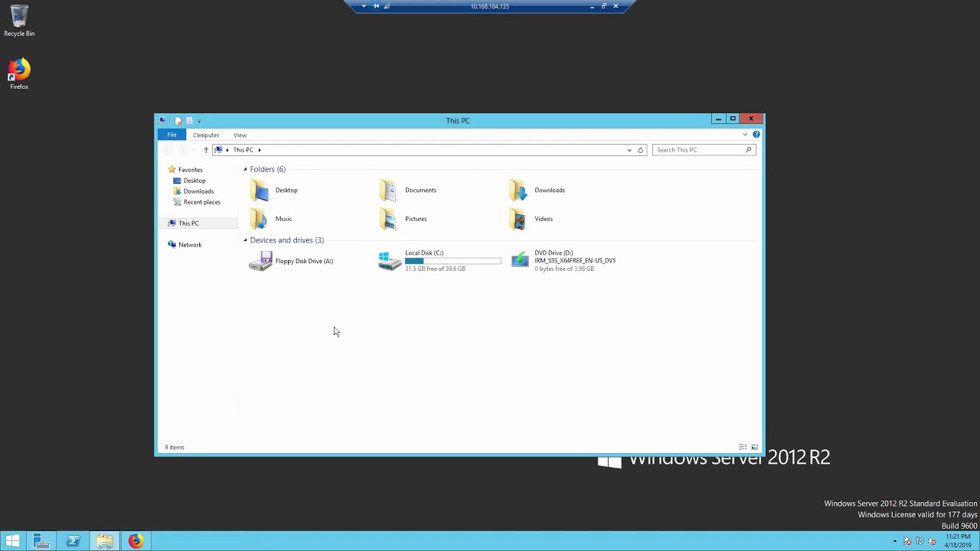Screen dimensions: 980x551
Task: Maximize the This PC window
Action: 733,119
